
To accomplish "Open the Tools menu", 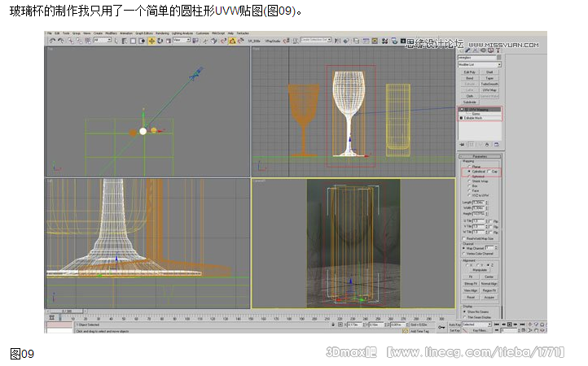I will (x=66, y=33).
